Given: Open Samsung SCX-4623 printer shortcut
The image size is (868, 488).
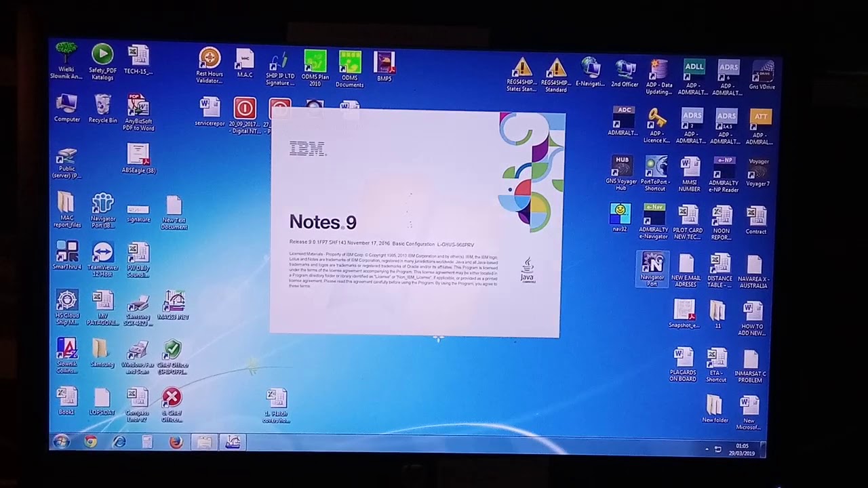Looking at the screenshot, I should pyautogui.click(x=138, y=309).
